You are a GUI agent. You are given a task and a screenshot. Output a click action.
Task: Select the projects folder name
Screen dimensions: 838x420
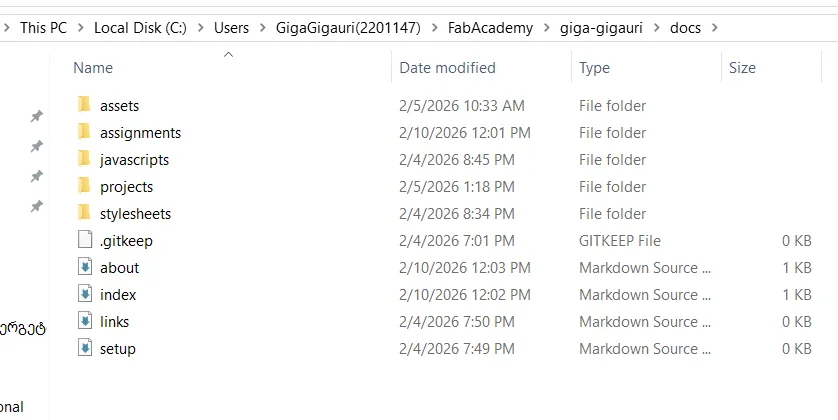point(126,186)
